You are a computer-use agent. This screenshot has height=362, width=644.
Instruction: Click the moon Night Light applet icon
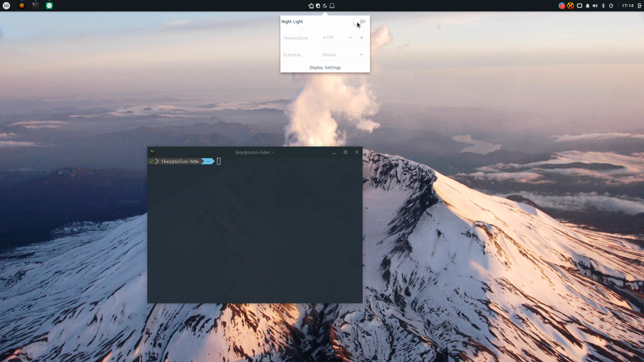[325, 6]
